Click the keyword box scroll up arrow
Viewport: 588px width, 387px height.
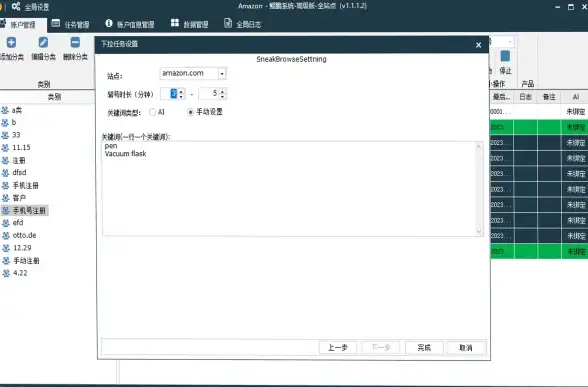click(x=479, y=147)
